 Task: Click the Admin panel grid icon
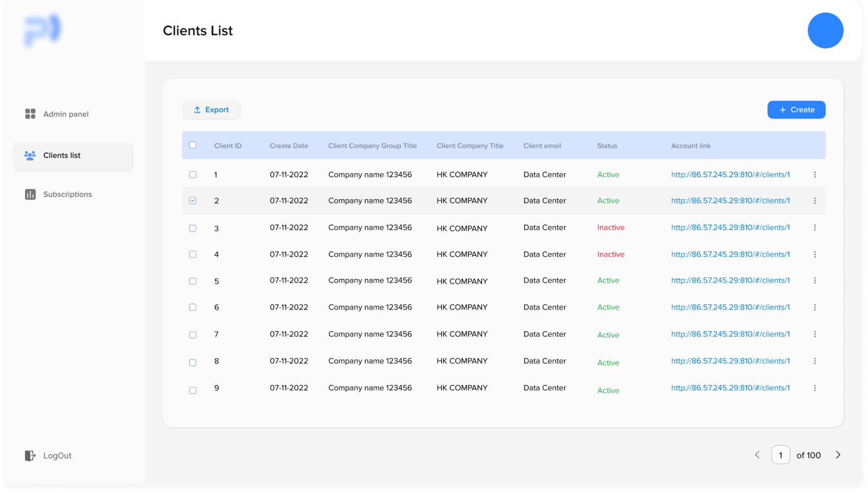30,113
